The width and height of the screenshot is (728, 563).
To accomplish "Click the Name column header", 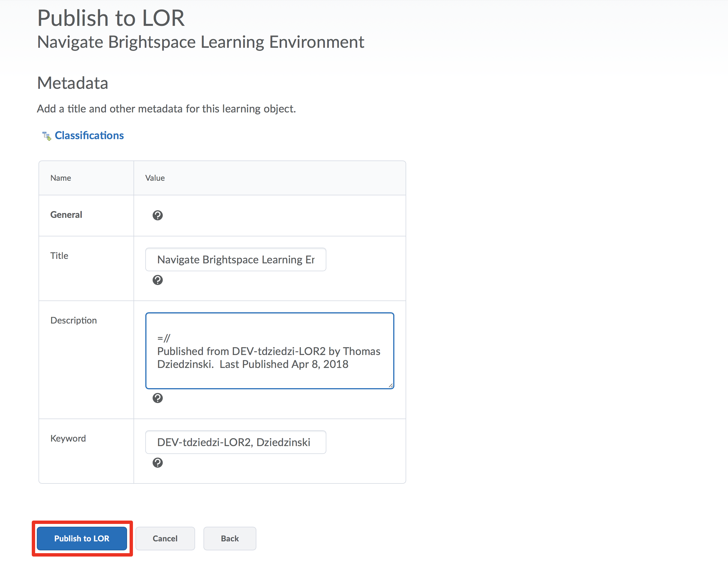I will coord(61,178).
